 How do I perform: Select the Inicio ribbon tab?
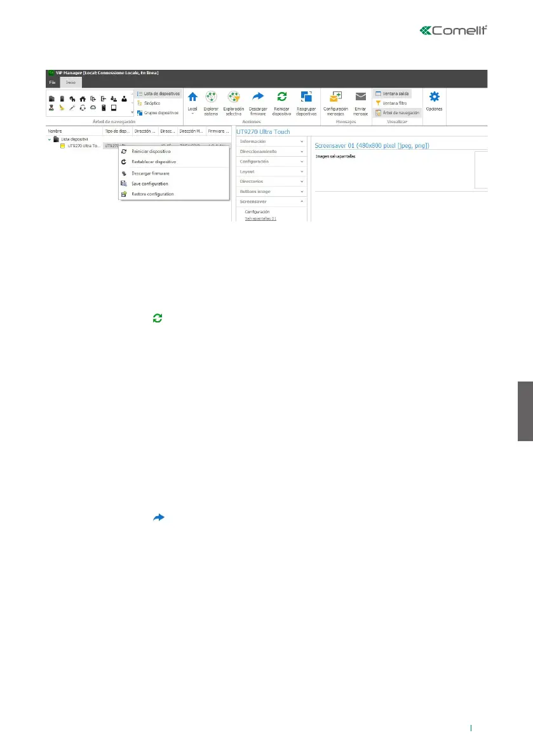click(x=71, y=83)
